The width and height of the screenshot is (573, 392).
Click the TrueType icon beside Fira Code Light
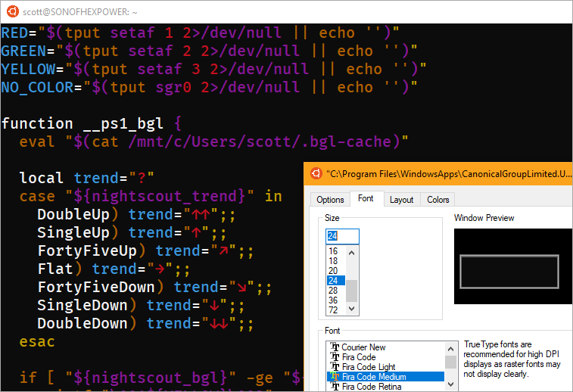[335, 367]
